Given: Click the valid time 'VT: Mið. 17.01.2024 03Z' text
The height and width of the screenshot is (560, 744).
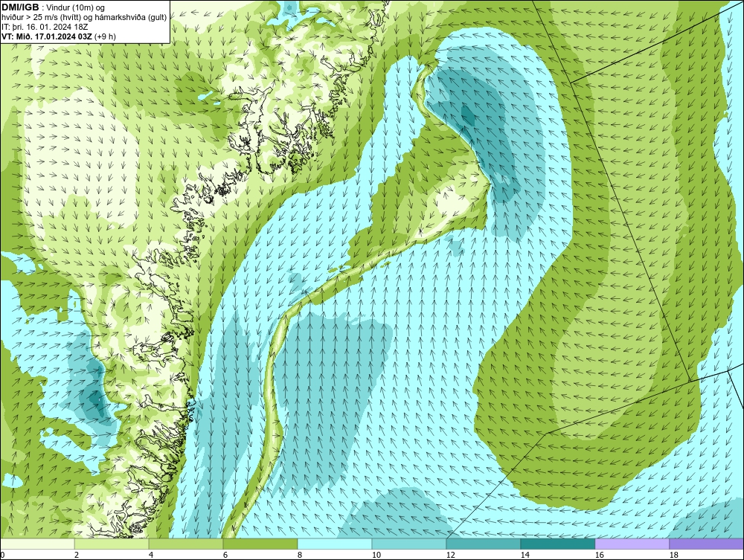Looking at the screenshot, I should pyautogui.click(x=47, y=36).
